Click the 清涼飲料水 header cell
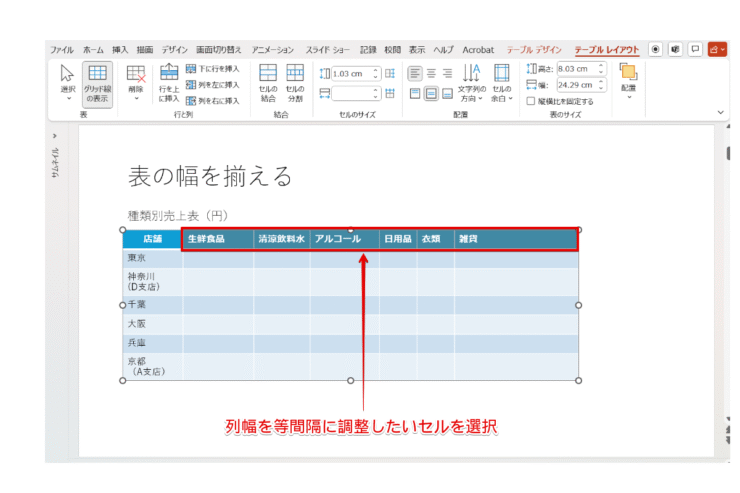This screenshot has width=740, height=493. (x=282, y=239)
